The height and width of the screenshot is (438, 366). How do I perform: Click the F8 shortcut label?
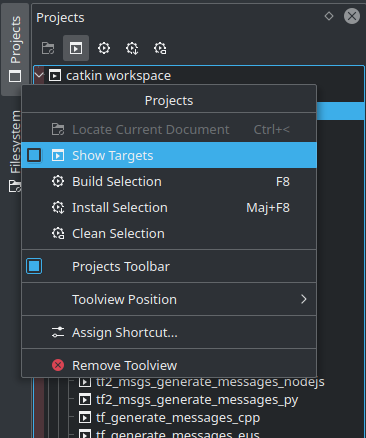283,182
